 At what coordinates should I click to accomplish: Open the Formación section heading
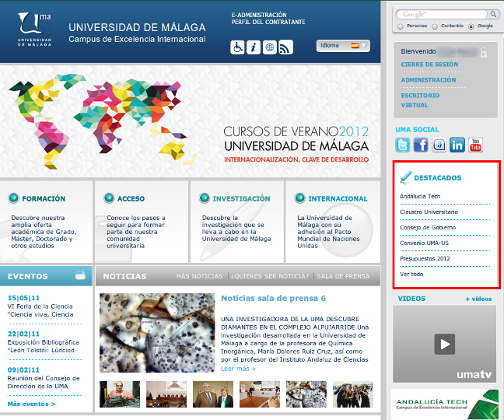pos(44,198)
